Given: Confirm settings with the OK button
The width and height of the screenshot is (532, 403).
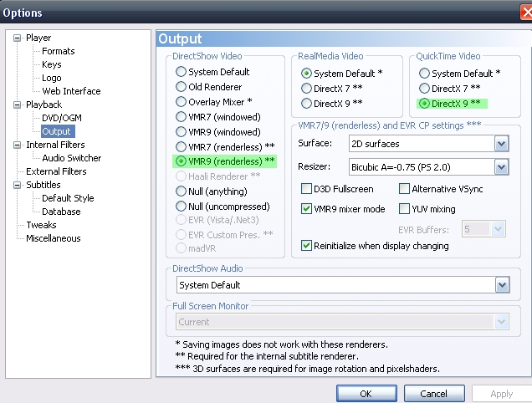Looking at the screenshot, I should tap(366, 394).
